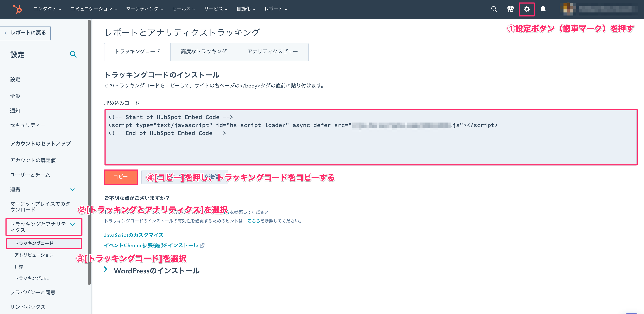Click the コピー button
644x314 pixels.
121,177
